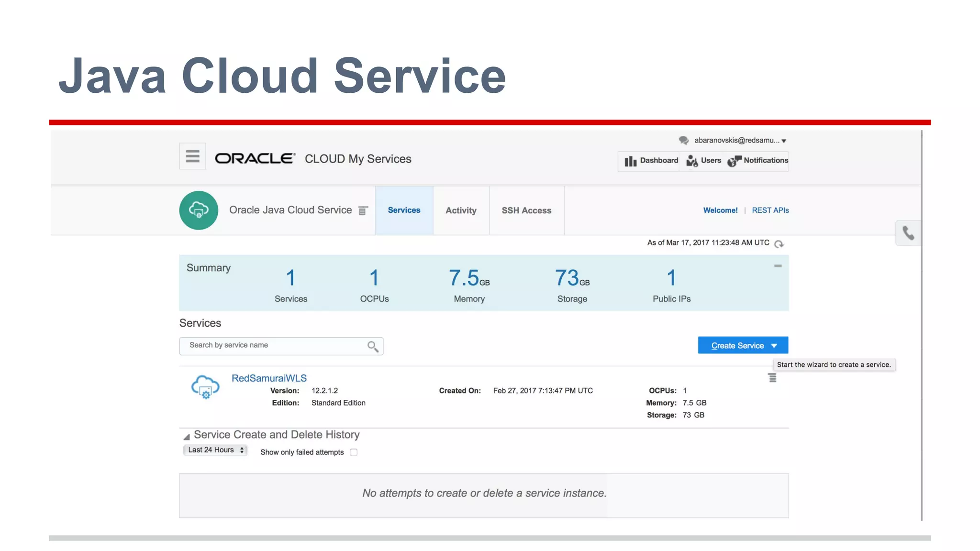The image size is (980, 551).
Task: Click the green Java Cloud Service icon
Action: (x=199, y=210)
